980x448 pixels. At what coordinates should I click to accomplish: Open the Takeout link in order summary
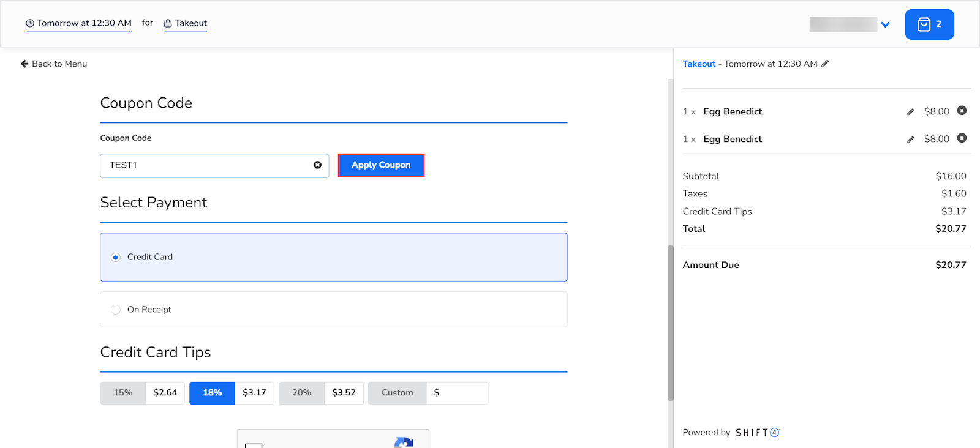click(699, 64)
